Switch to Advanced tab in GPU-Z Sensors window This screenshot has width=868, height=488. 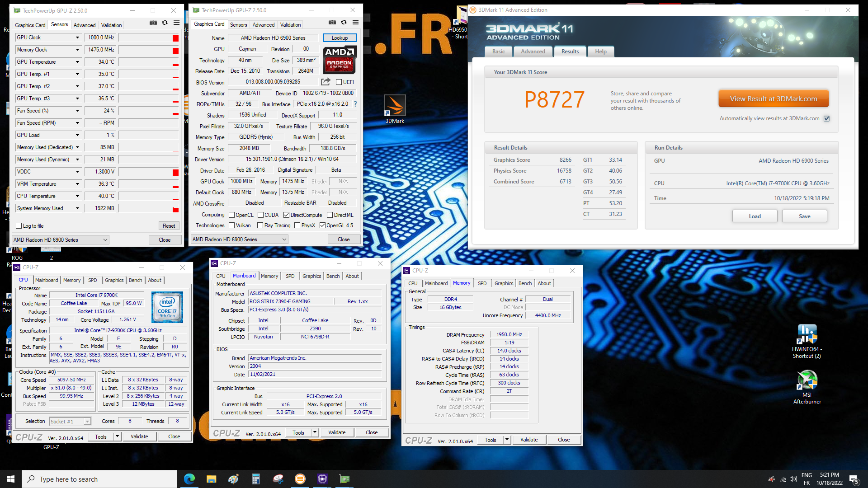tap(85, 25)
